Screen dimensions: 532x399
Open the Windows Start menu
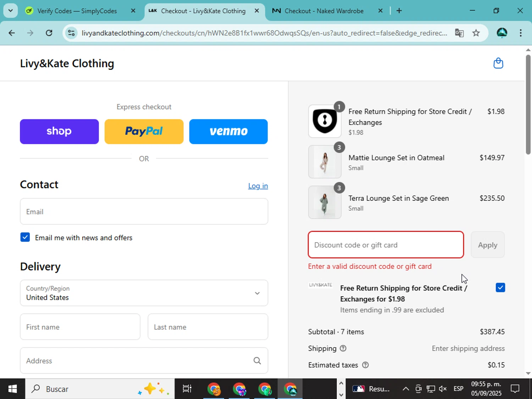[12, 389]
